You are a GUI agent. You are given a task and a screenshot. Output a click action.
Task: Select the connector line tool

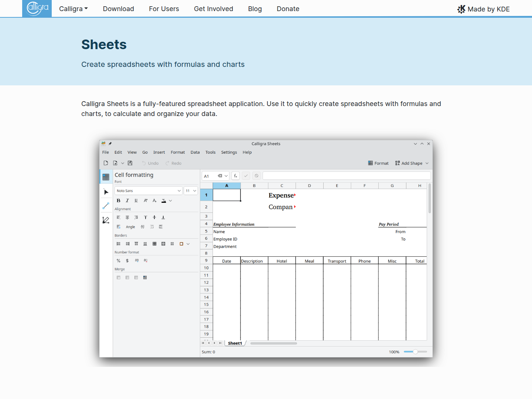click(x=106, y=206)
